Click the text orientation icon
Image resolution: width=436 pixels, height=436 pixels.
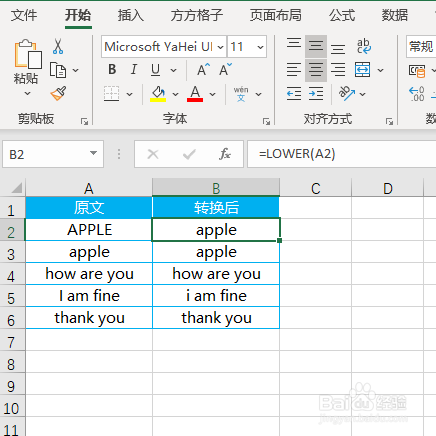[347, 94]
